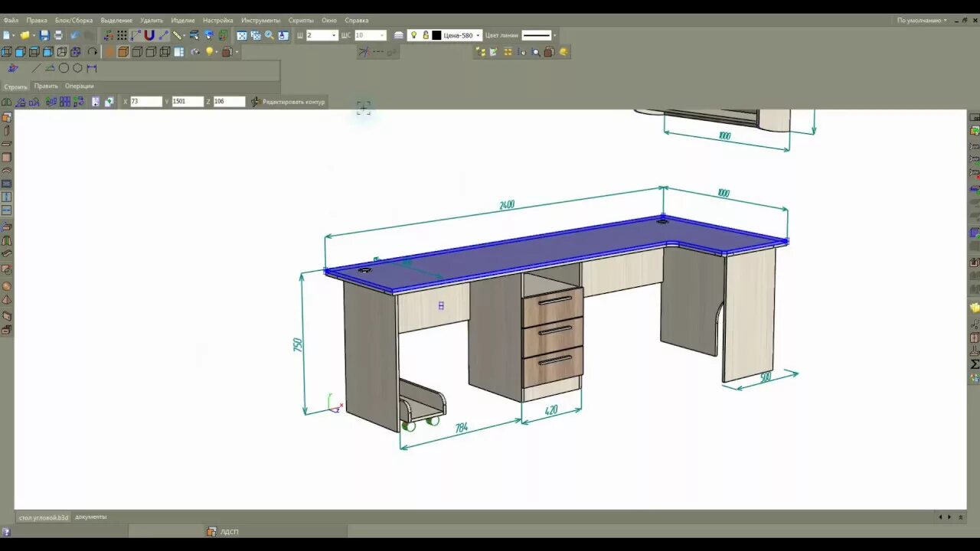This screenshot has height=551, width=980.
Task: Open the Правка menu
Action: coord(37,21)
